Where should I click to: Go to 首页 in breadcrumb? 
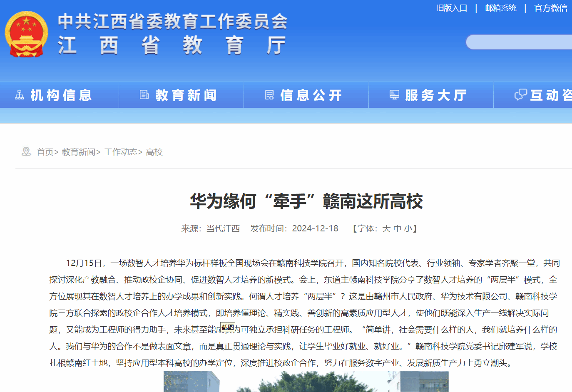pyautogui.click(x=45, y=152)
